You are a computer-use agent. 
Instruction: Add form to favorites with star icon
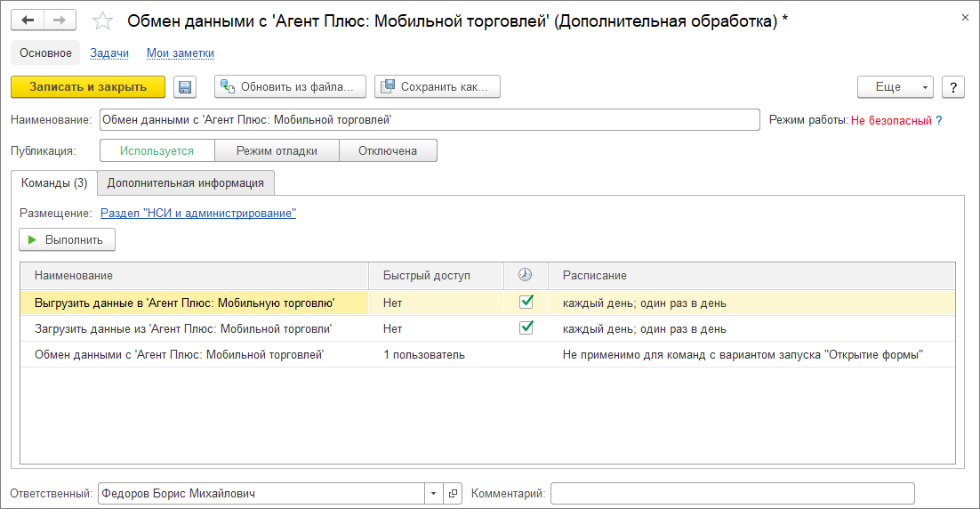click(x=102, y=21)
